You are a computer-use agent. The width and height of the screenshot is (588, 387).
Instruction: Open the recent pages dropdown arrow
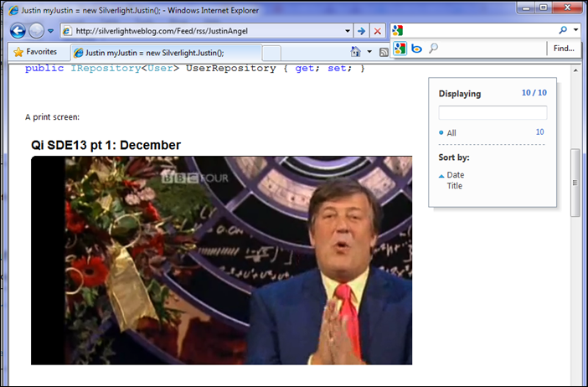pyautogui.click(x=50, y=31)
